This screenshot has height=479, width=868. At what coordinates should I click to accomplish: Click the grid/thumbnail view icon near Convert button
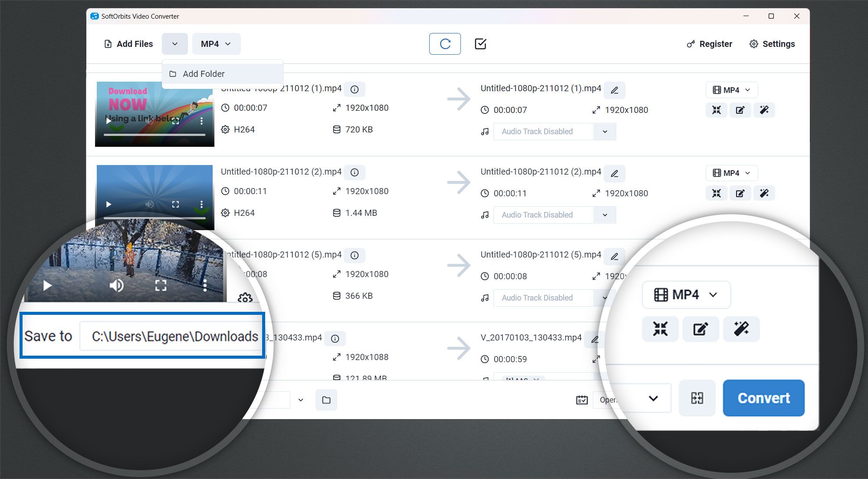pos(697,398)
